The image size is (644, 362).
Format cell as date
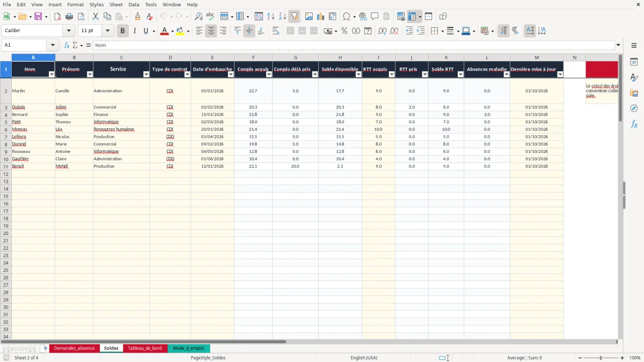[368, 31]
